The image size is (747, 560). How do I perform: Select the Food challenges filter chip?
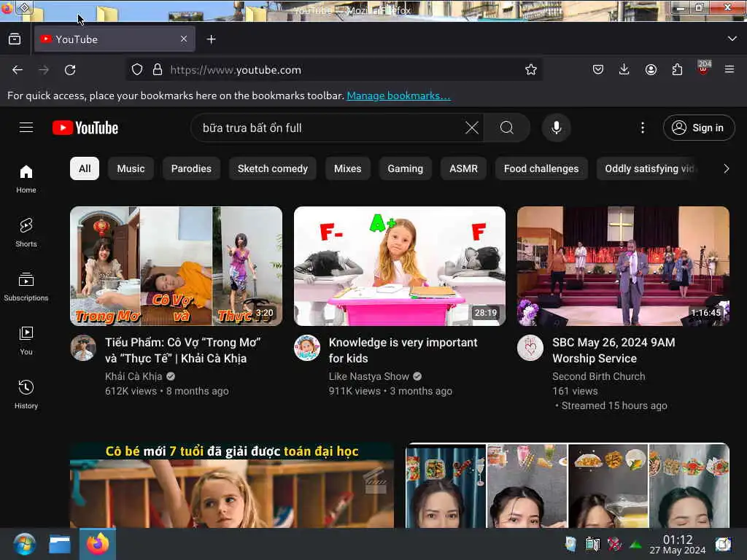click(541, 168)
